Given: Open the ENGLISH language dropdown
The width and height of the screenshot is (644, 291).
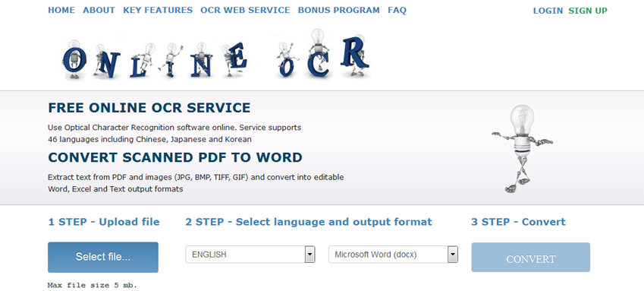Looking at the screenshot, I should click(250, 255).
